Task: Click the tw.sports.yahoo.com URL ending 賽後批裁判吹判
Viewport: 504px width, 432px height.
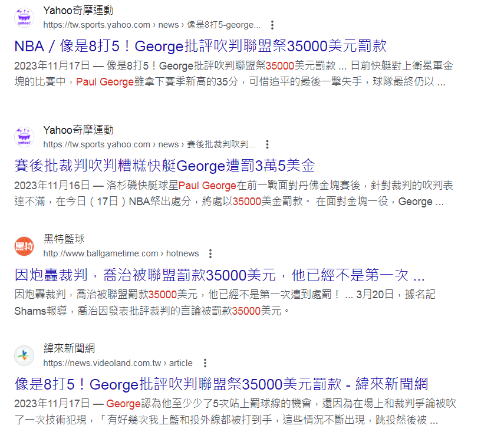Action: tap(149, 144)
